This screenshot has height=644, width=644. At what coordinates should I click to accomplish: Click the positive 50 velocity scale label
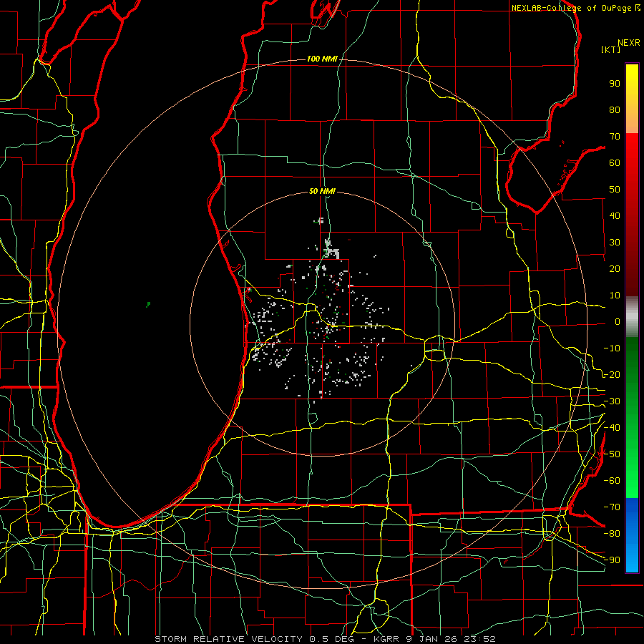coord(615,190)
